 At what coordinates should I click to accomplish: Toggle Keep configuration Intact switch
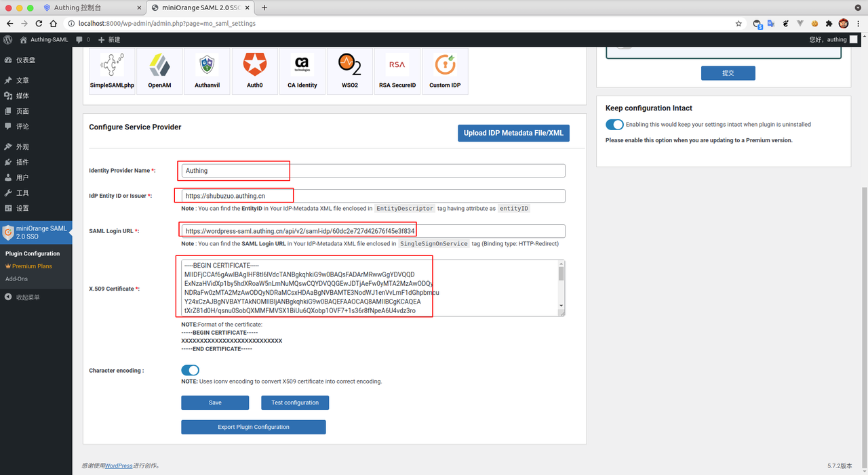pos(614,125)
